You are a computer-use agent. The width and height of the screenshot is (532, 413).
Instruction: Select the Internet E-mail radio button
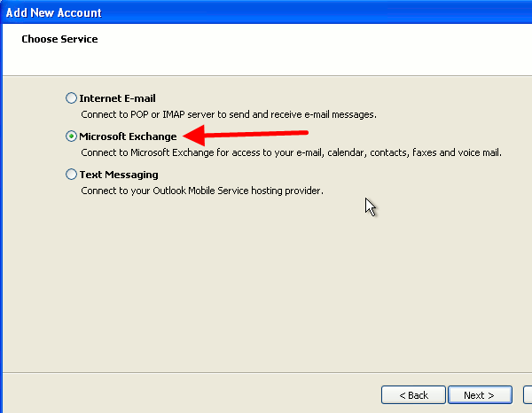(x=71, y=98)
